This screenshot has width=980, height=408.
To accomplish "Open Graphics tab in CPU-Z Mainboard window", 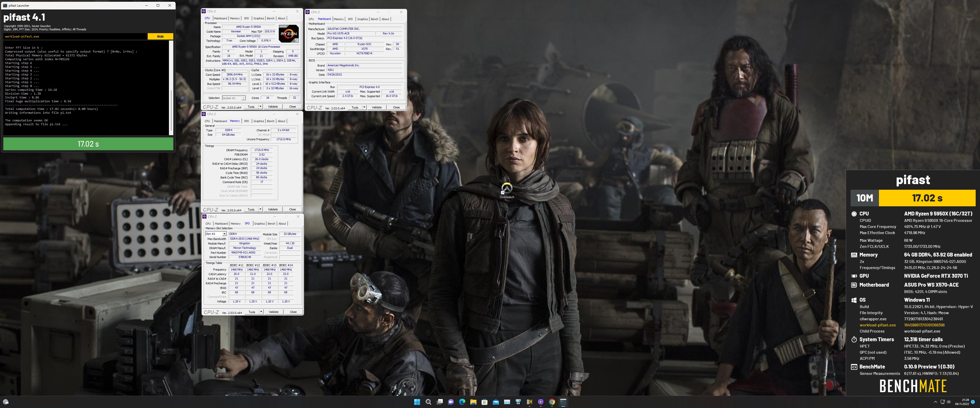I will [363, 19].
